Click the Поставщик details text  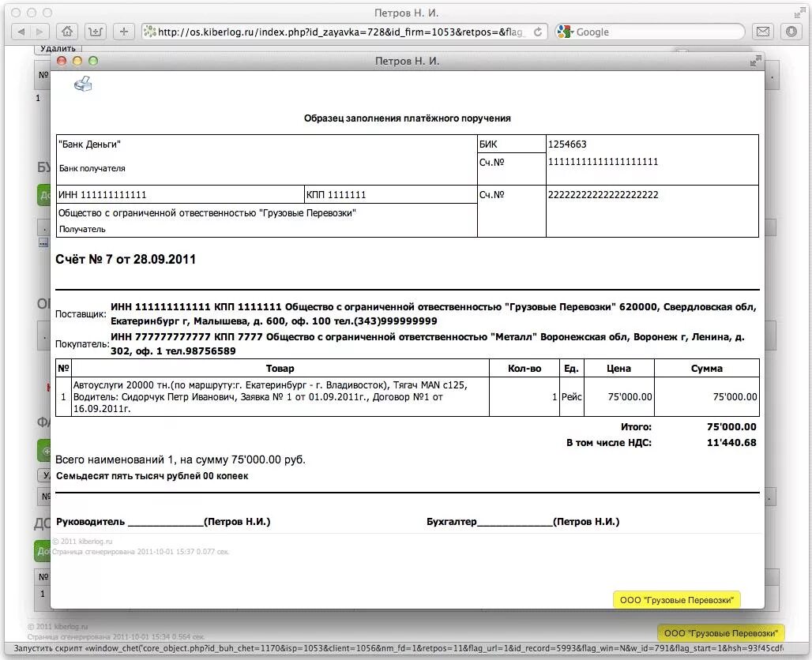pyautogui.click(x=434, y=314)
